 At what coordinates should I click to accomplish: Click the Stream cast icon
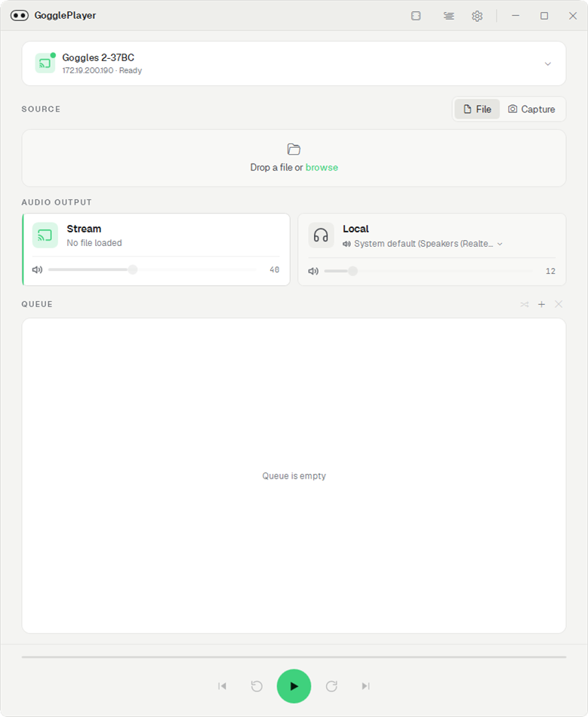[45, 235]
